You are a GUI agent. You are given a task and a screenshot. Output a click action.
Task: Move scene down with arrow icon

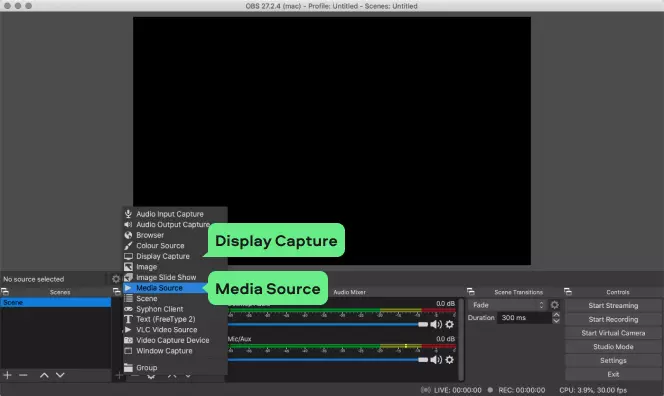pyautogui.click(x=60, y=375)
